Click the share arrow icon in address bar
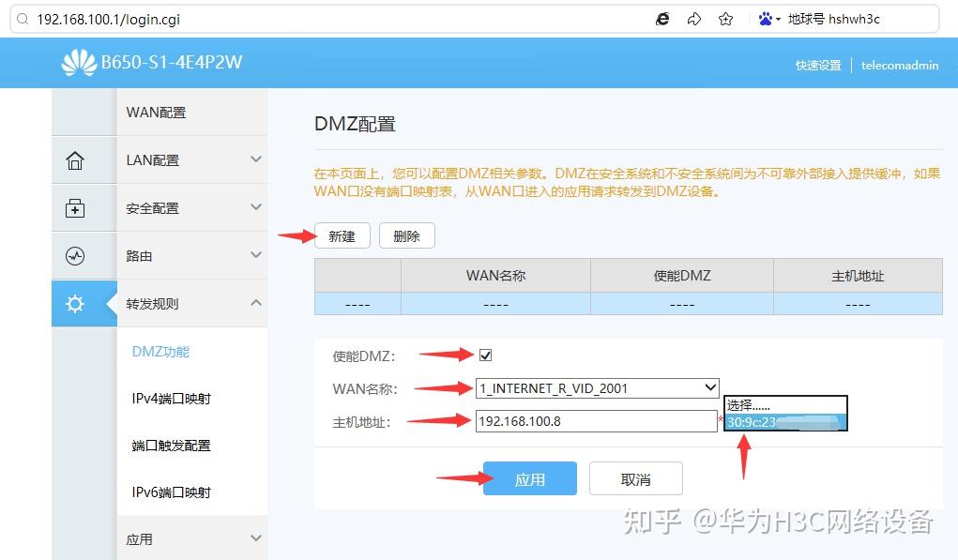 pos(694,19)
